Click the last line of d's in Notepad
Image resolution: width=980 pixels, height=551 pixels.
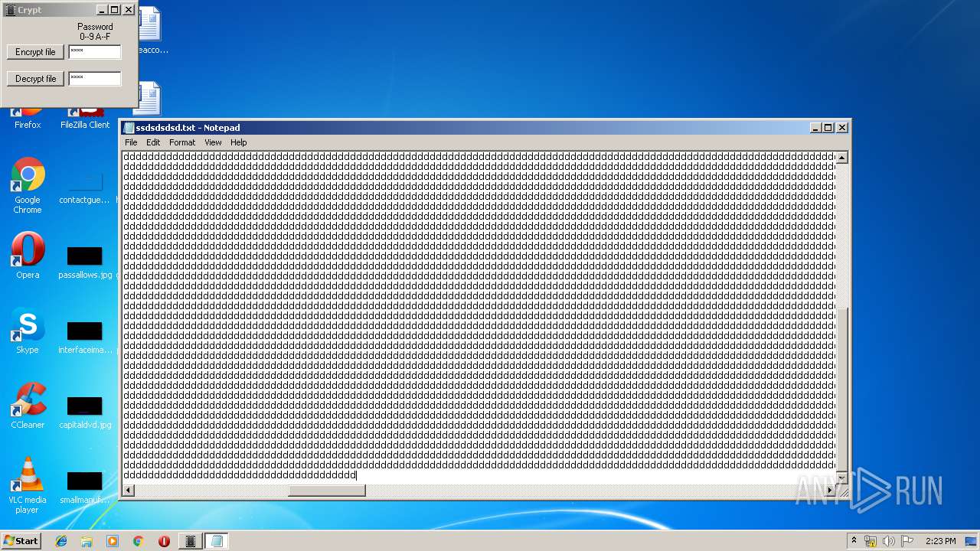click(x=240, y=475)
